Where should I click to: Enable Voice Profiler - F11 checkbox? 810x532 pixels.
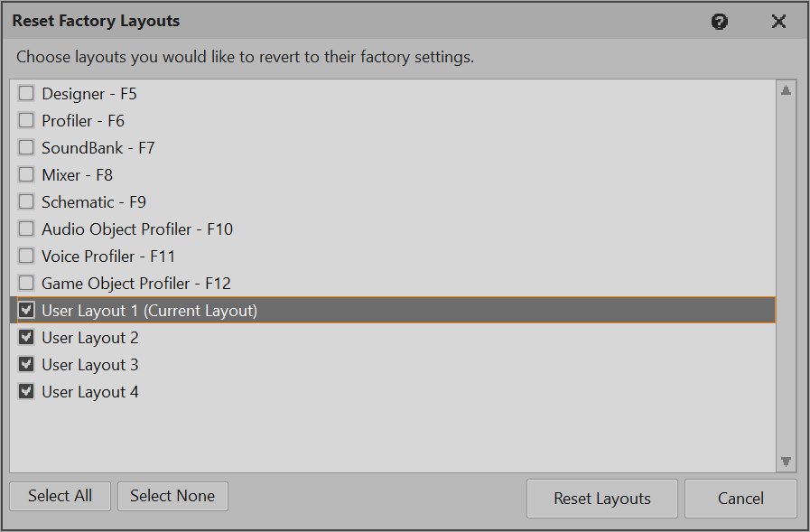26,256
